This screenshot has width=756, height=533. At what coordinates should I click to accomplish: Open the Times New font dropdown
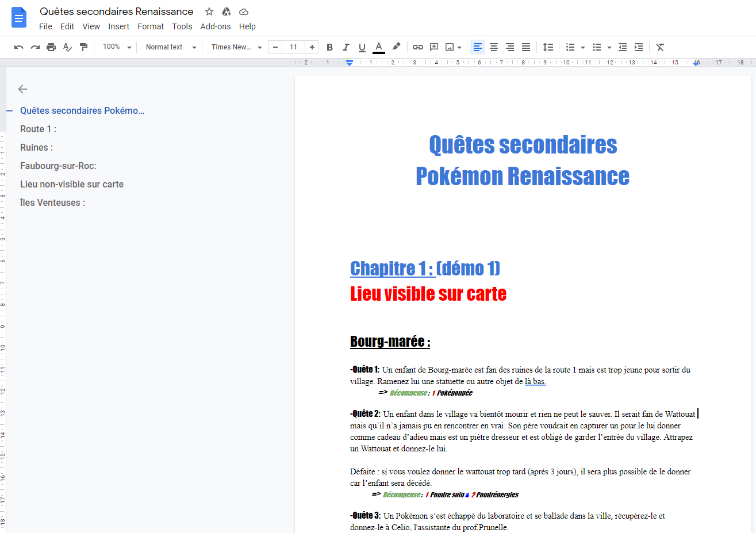pyautogui.click(x=236, y=47)
